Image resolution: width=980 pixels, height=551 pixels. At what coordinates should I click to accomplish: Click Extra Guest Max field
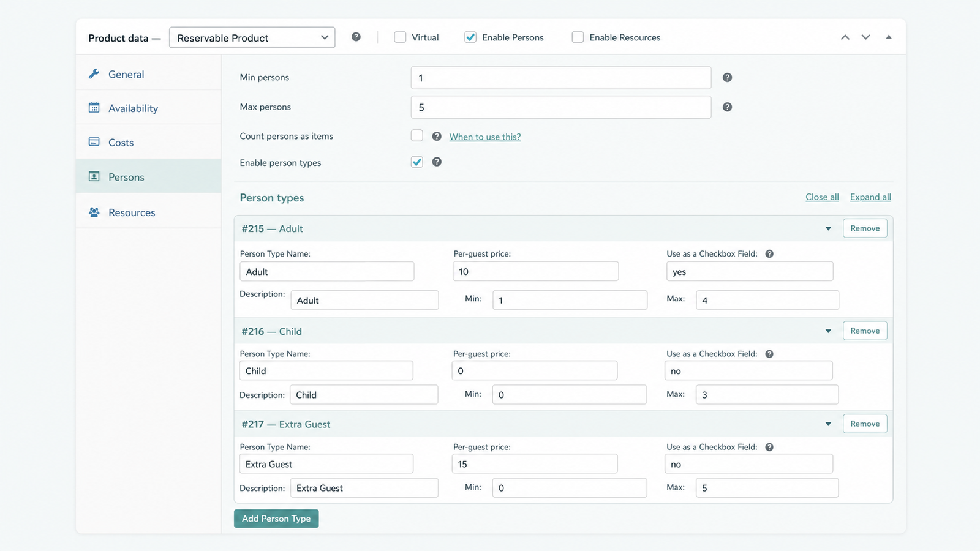pyautogui.click(x=767, y=487)
